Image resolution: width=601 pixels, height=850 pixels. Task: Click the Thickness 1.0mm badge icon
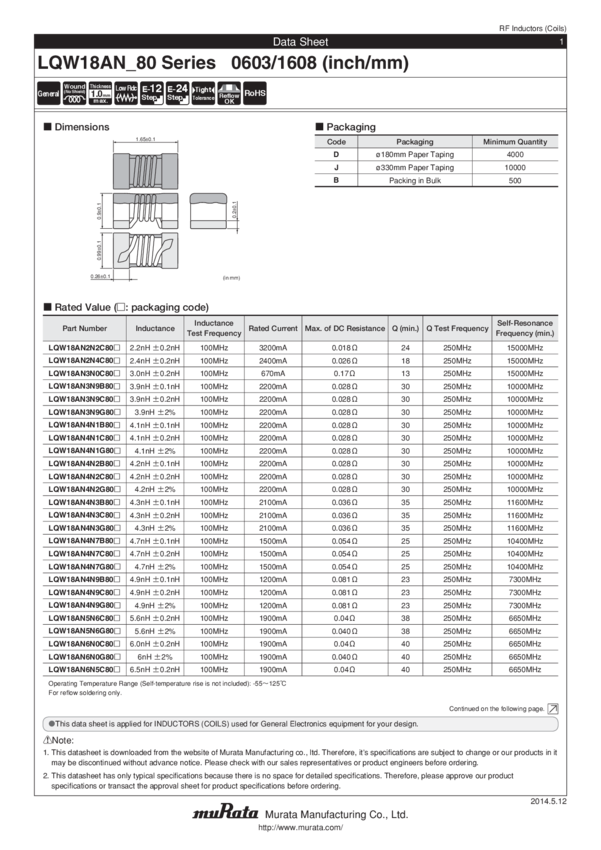(100, 93)
